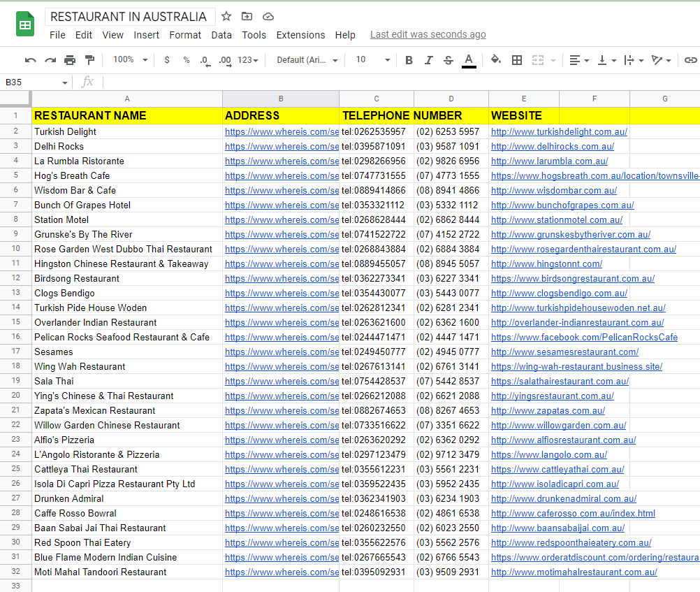The width and height of the screenshot is (700, 592).
Task: Open the motimahalrestaurant.com.au link
Action: (x=574, y=572)
